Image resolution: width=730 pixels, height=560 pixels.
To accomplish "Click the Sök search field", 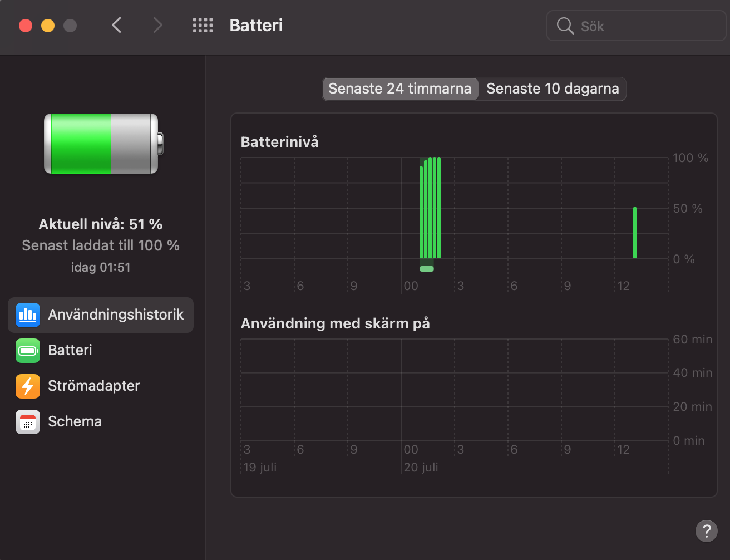I will click(645, 26).
